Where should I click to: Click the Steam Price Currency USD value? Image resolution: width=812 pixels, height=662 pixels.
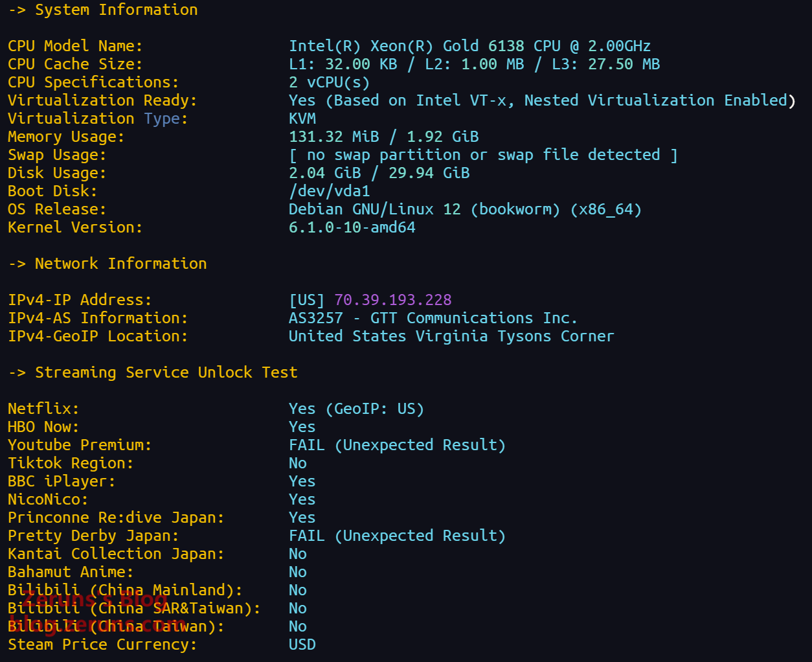tap(302, 645)
